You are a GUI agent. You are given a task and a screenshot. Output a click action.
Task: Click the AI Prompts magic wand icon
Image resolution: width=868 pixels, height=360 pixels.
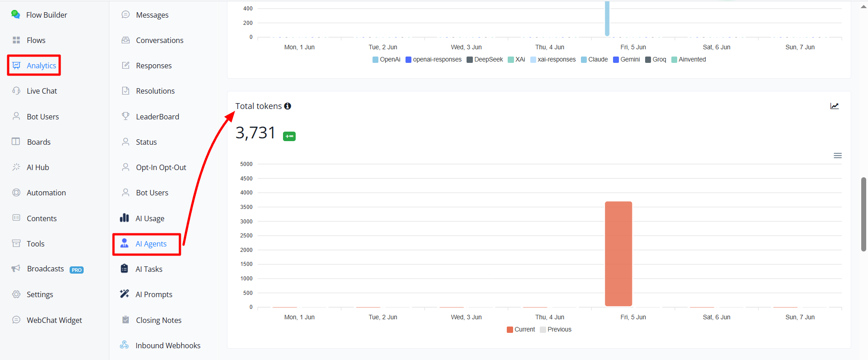(x=124, y=294)
